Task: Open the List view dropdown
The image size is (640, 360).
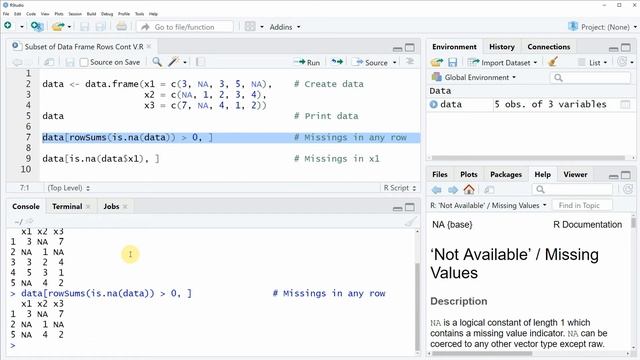Action: coord(592,62)
